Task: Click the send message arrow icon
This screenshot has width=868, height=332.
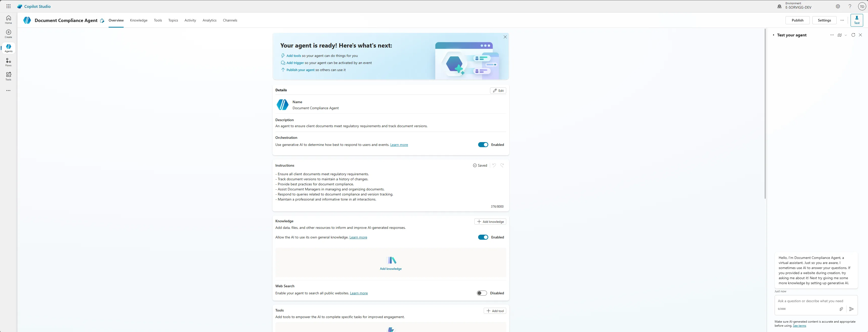Action: (852, 309)
